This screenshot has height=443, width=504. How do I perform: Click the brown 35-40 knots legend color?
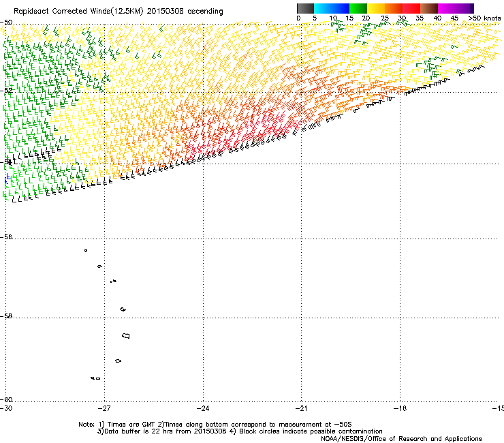pos(429,8)
